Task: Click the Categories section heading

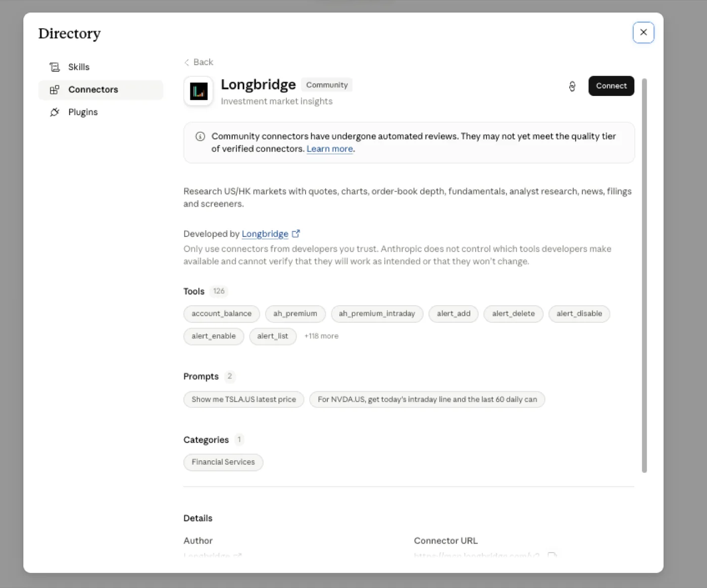Action: [x=206, y=440]
